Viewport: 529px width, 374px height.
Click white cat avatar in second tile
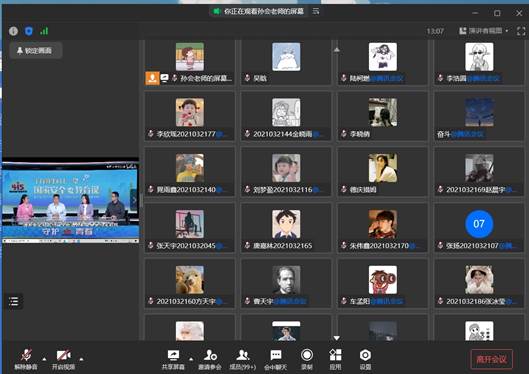pos(286,57)
